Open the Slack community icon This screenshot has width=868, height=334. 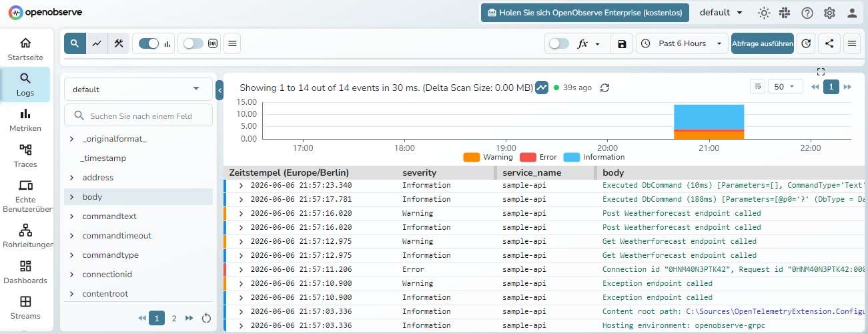(x=785, y=13)
